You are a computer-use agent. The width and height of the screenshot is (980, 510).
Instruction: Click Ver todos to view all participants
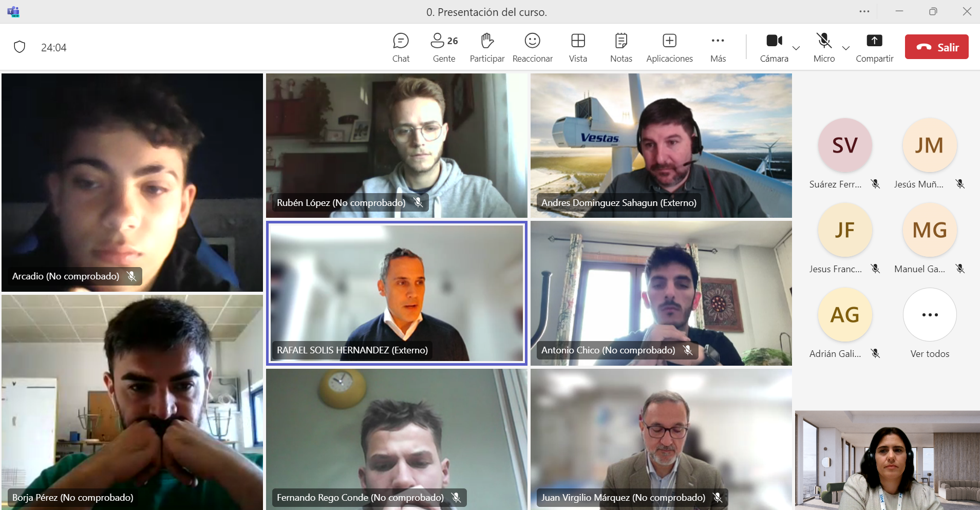point(930,315)
